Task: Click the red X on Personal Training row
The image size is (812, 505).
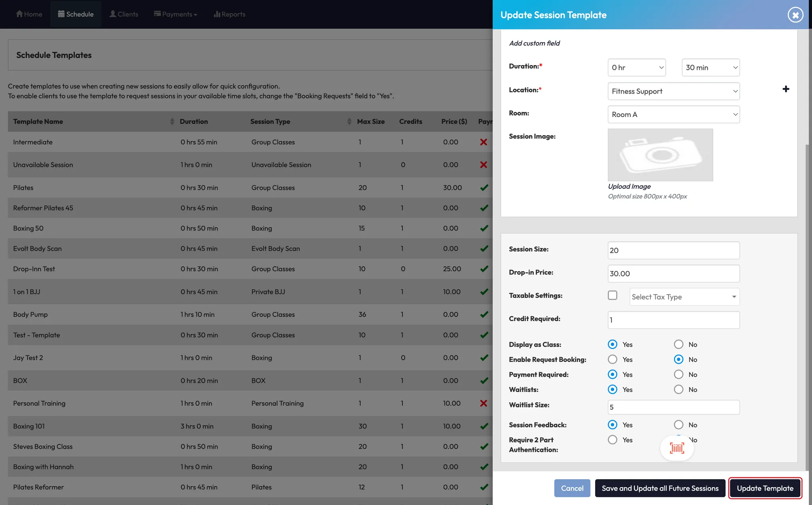Action: click(483, 403)
